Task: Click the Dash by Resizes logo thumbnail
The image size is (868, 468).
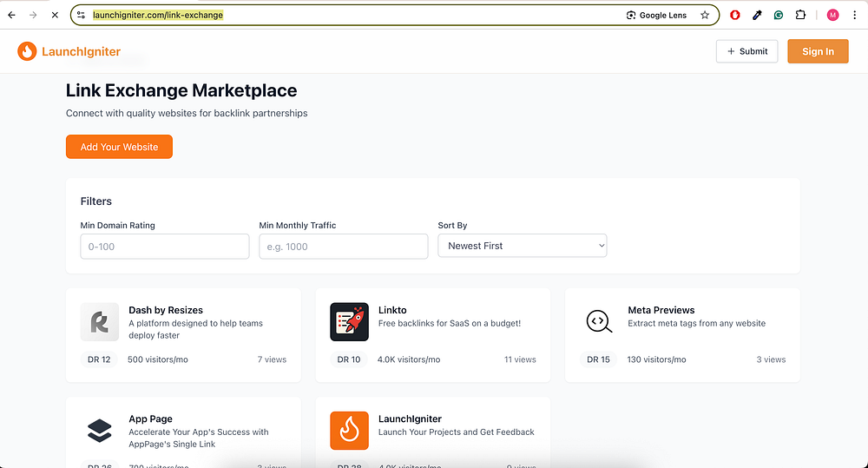Action: coord(100,322)
